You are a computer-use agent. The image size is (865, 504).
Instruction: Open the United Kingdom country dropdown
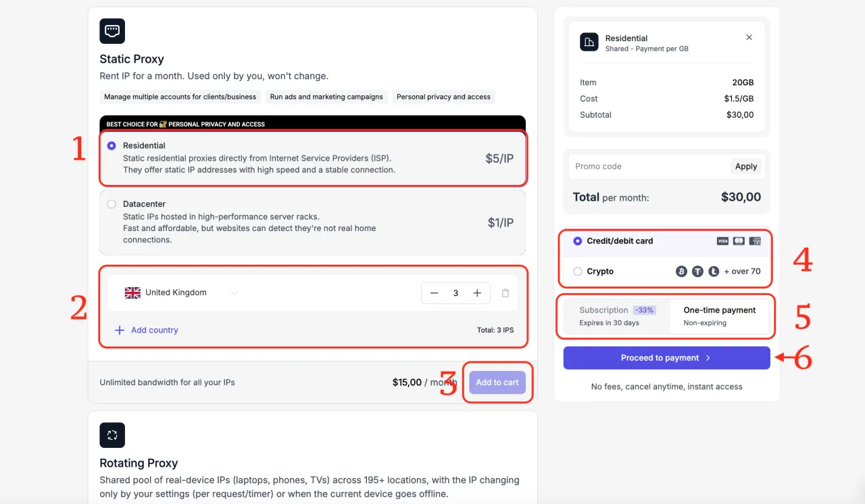tap(234, 293)
